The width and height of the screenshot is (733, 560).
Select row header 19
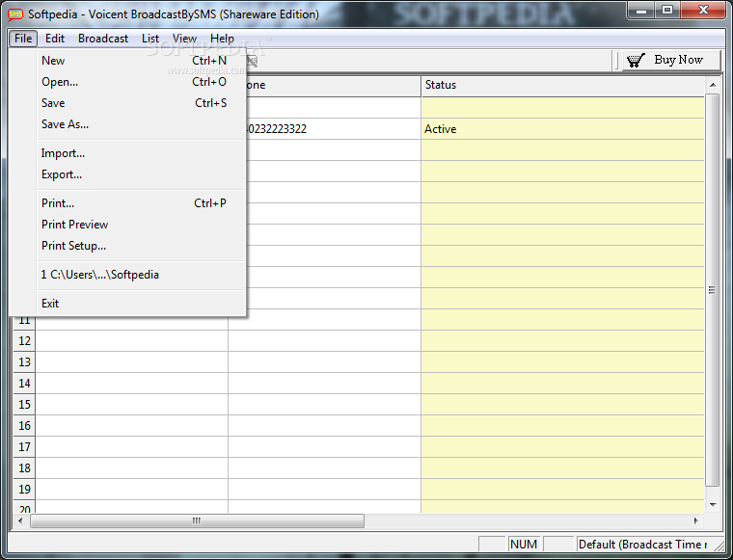pos(24,490)
